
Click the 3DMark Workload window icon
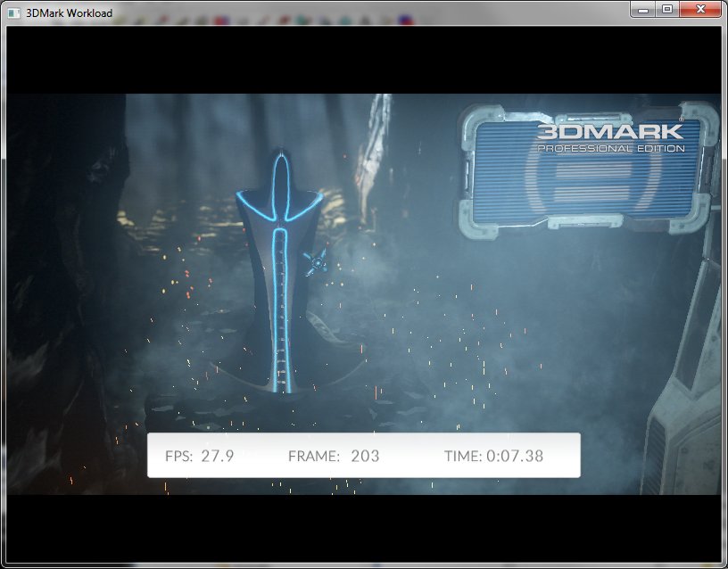click(13, 11)
